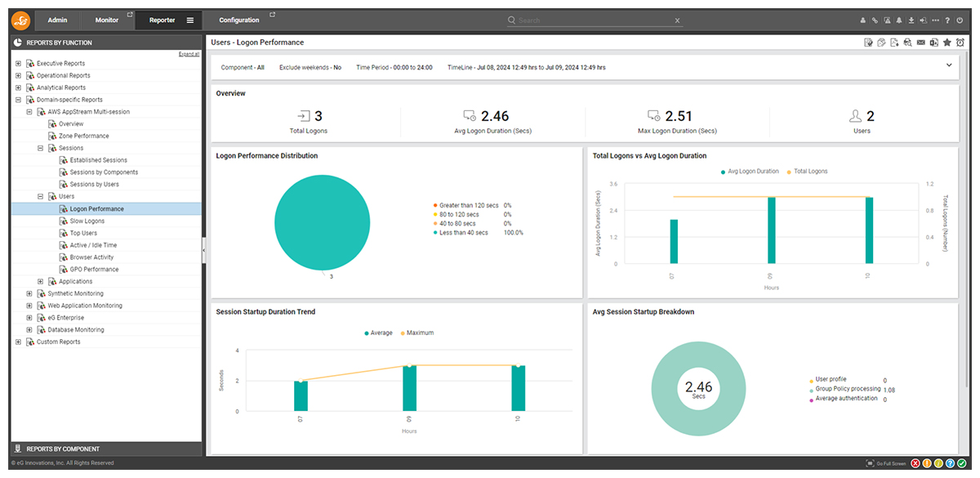The height and width of the screenshot is (478, 980).
Task: Click the email envelope icon in report toolbar
Action: point(920,42)
